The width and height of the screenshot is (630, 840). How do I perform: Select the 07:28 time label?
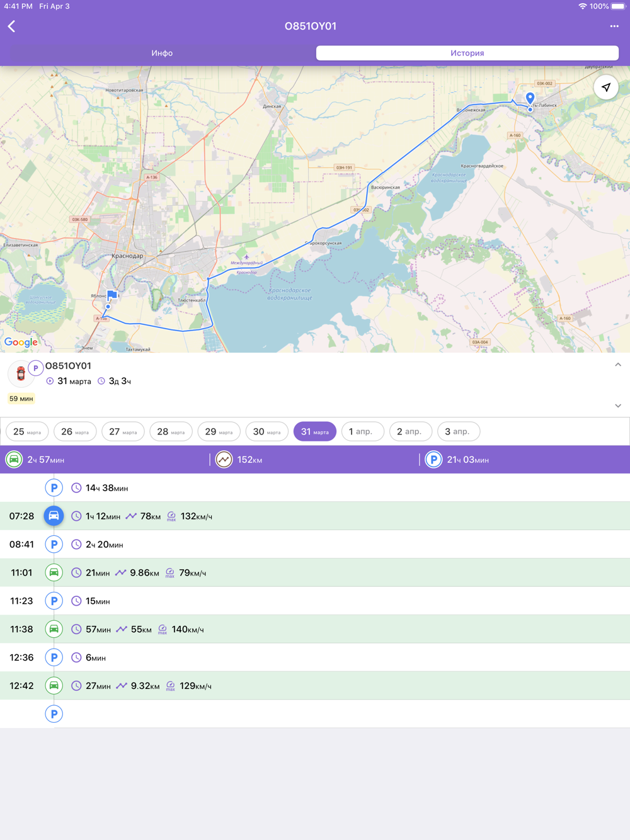(21, 516)
